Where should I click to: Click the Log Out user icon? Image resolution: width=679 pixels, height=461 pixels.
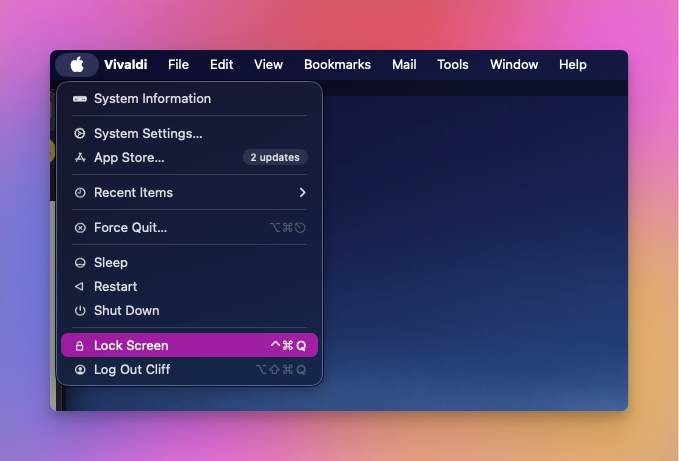(80, 370)
